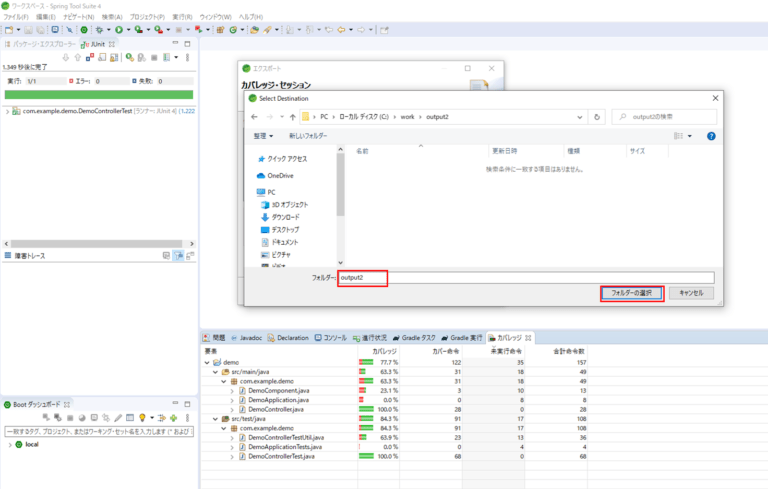The width and height of the screenshot is (768, 489).
Task: Toggle filter stack trace in failure trace panel
Action: tap(179, 256)
